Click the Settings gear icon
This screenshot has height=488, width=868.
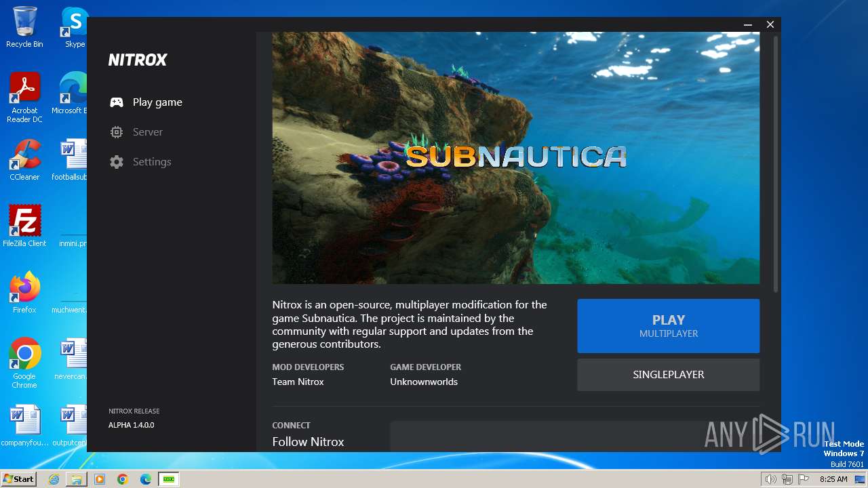117,162
